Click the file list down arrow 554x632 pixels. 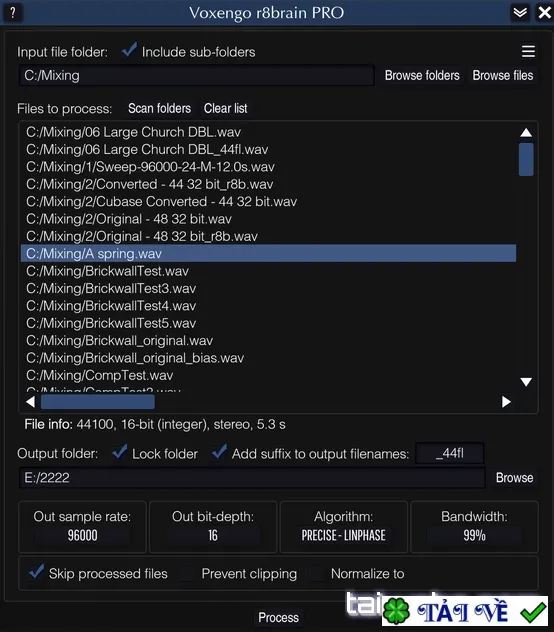click(x=526, y=382)
